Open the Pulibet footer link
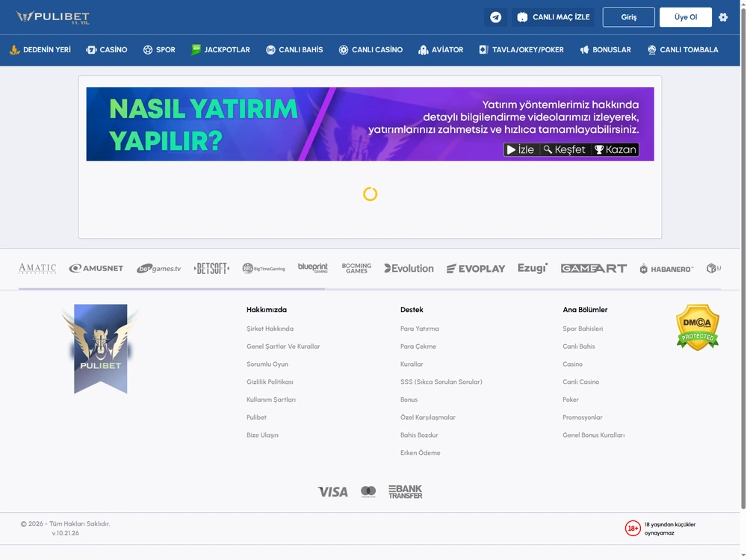Image resolution: width=747 pixels, height=560 pixels. (256, 417)
